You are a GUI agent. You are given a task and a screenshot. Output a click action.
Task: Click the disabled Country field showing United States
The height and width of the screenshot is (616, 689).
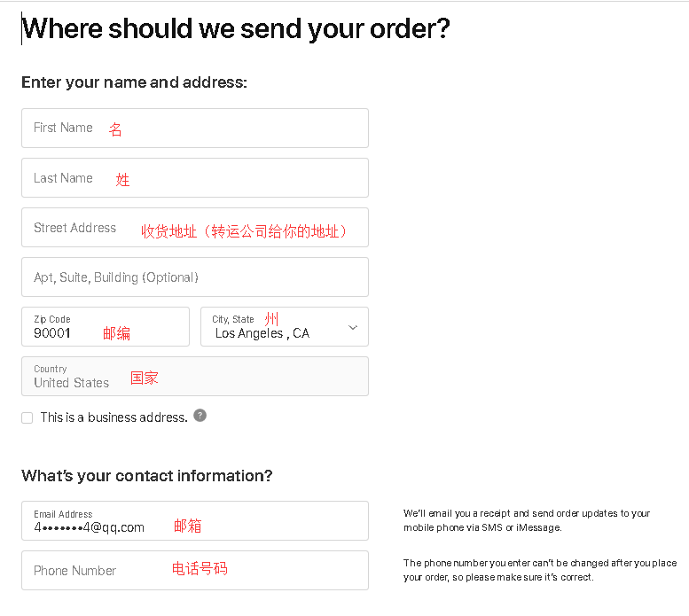[194, 376]
